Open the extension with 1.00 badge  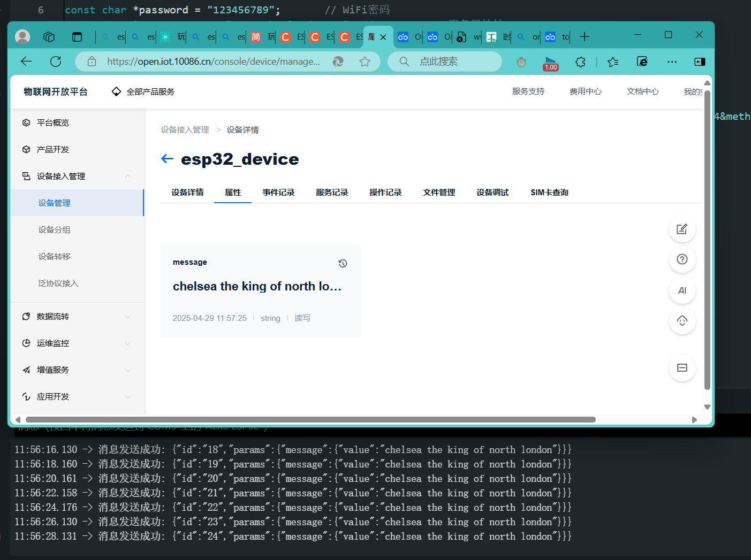pos(550,63)
